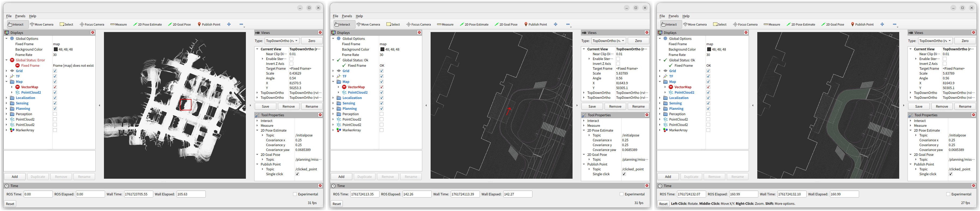Close Tool Properties panel in right window
This screenshot has width=980, height=211.
point(974,115)
